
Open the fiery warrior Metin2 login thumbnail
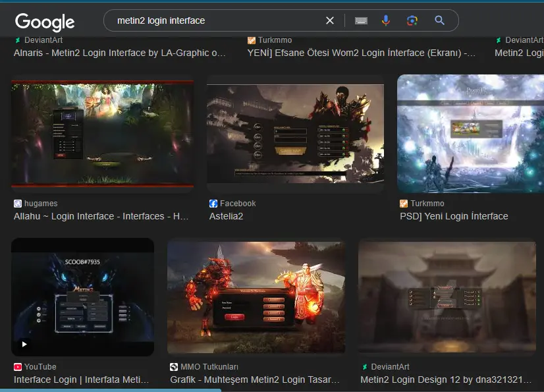pyautogui.click(x=256, y=297)
